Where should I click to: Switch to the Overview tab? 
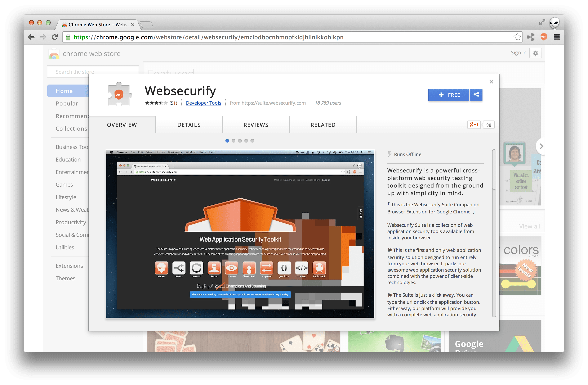[x=122, y=125]
